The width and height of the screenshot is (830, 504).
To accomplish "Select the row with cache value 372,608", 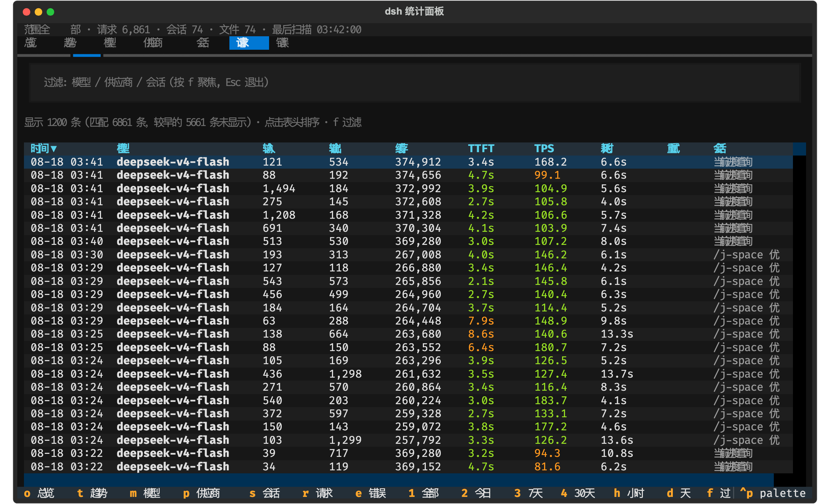I will click(x=408, y=202).
